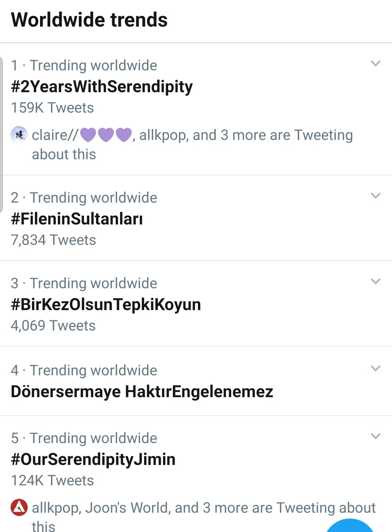This screenshot has width=392, height=532.
Task: Tap allkpop red logo avatar
Action: point(19,508)
